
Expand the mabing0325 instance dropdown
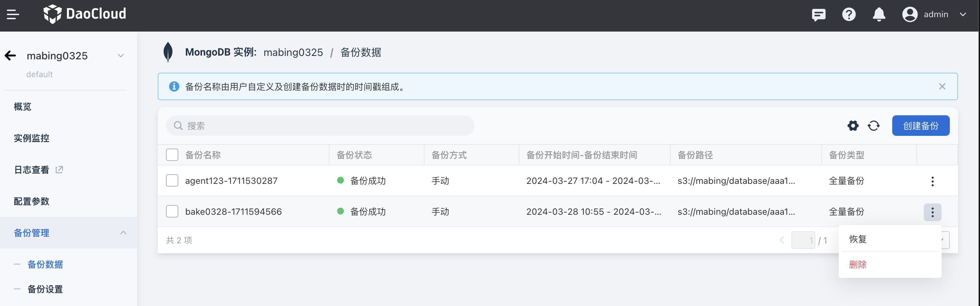(x=121, y=56)
